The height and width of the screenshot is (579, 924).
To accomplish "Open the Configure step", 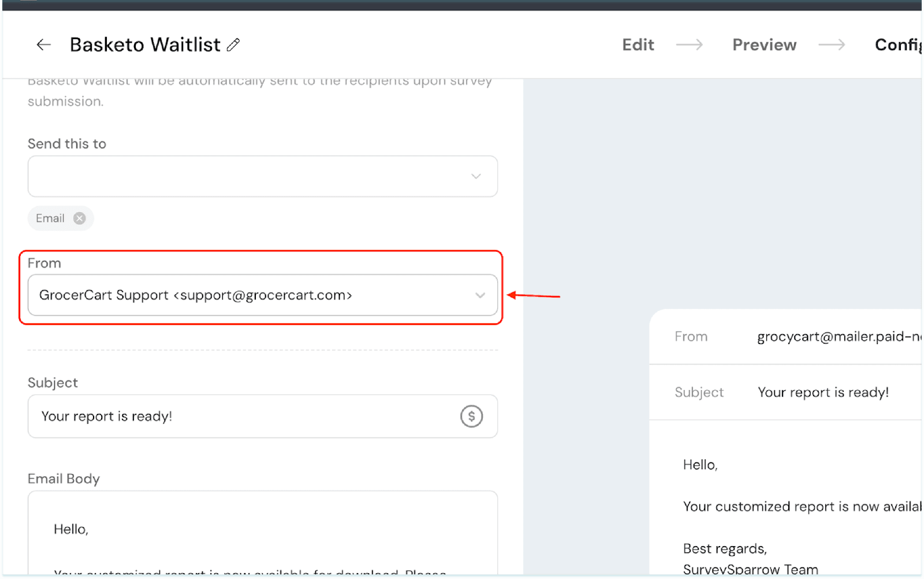I will pyautogui.click(x=897, y=45).
